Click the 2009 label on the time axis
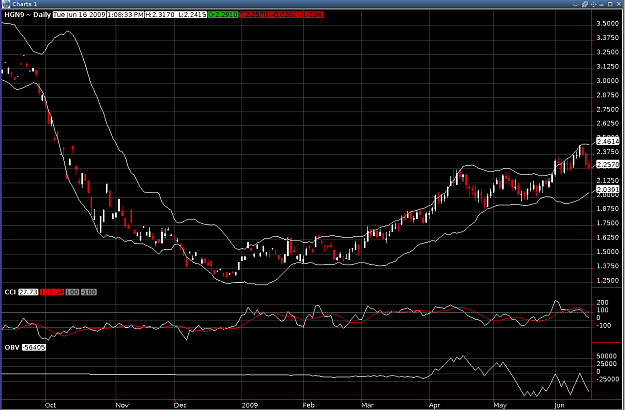 250,405
